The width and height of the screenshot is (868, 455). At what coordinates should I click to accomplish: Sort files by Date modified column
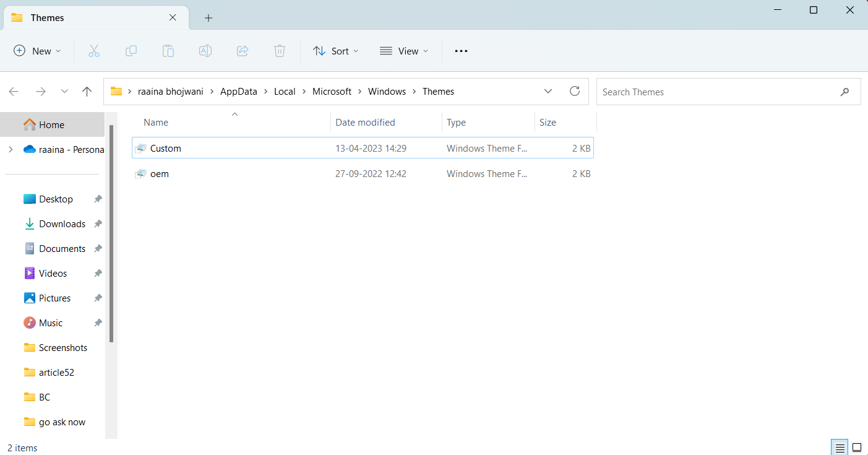point(365,123)
